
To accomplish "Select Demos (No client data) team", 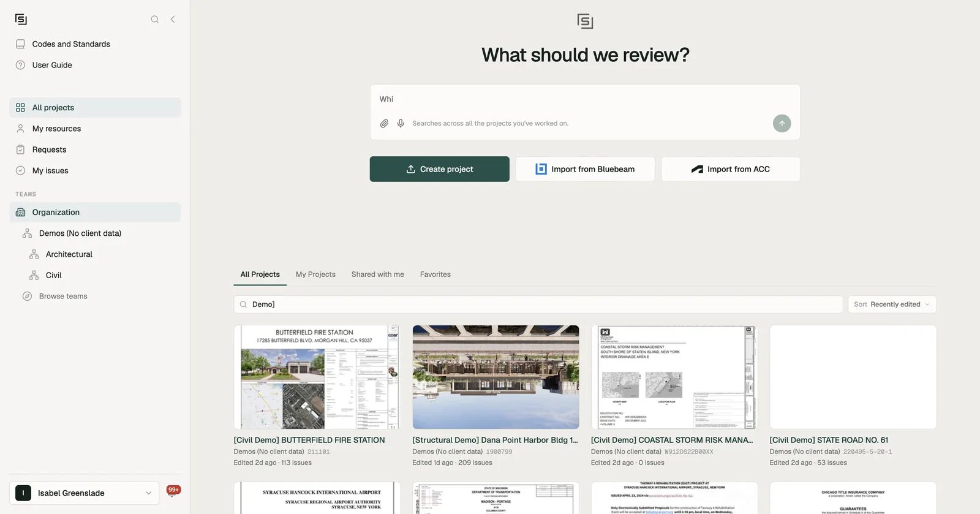I will [80, 233].
